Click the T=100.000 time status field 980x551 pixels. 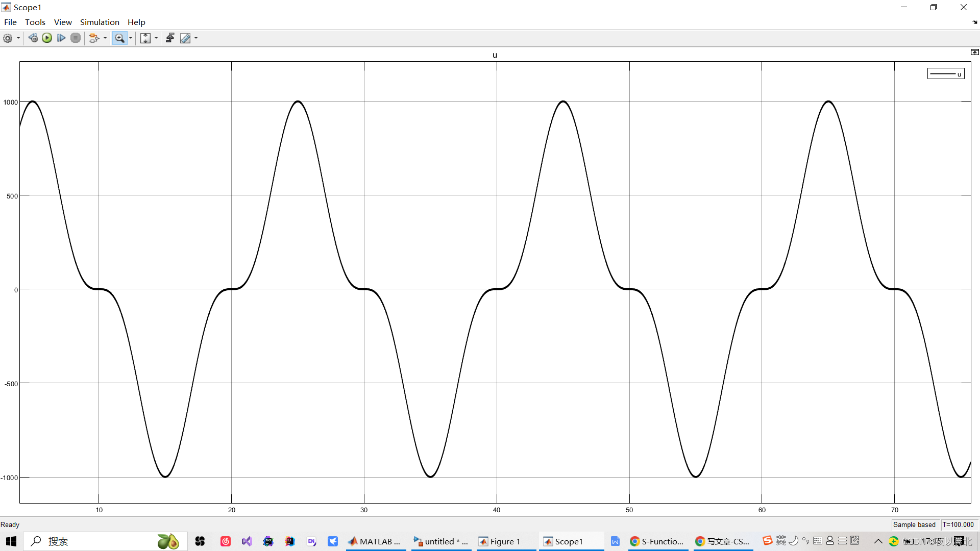958,524
